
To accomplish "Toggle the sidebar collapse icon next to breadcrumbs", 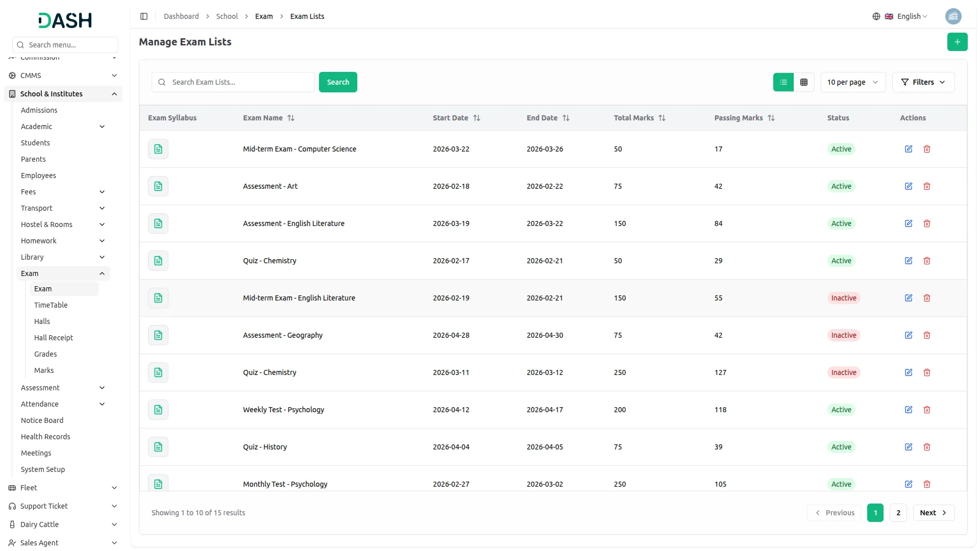I will (x=143, y=16).
